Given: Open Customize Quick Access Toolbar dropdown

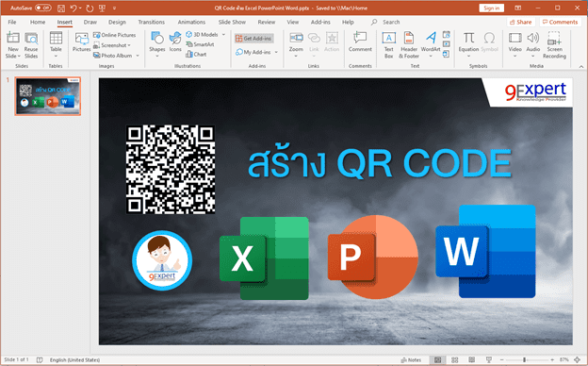Looking at the screenshot, I should click(114, 8).
